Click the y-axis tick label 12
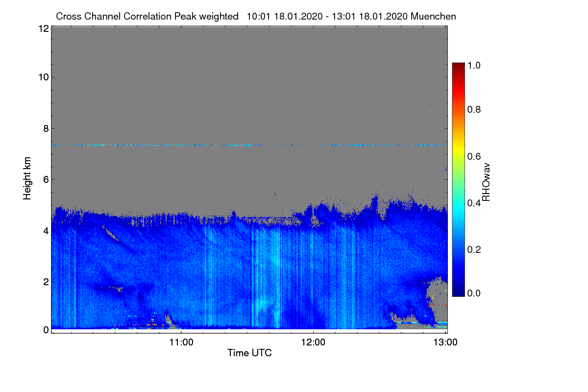588x392 pixels. [43, 28]
